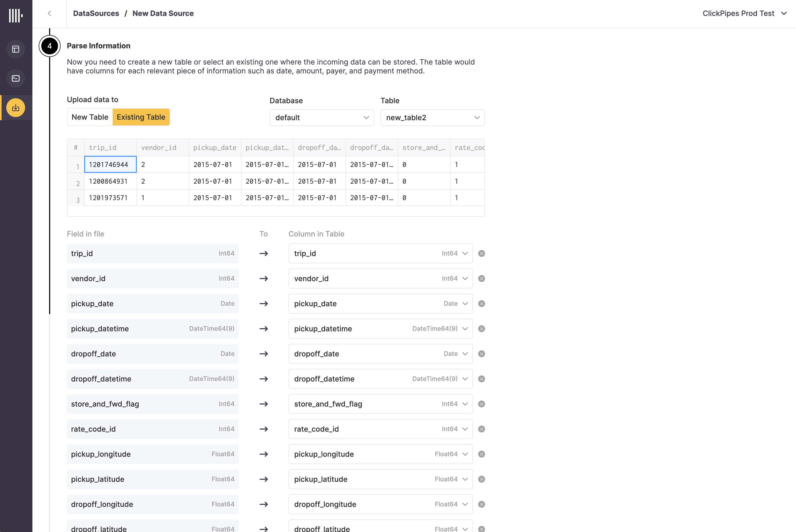
Task: Click the back arrow to previous step
Action: [50, 13]
